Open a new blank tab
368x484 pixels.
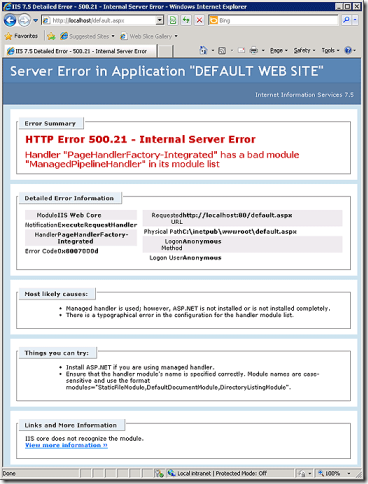coord(165,51)
